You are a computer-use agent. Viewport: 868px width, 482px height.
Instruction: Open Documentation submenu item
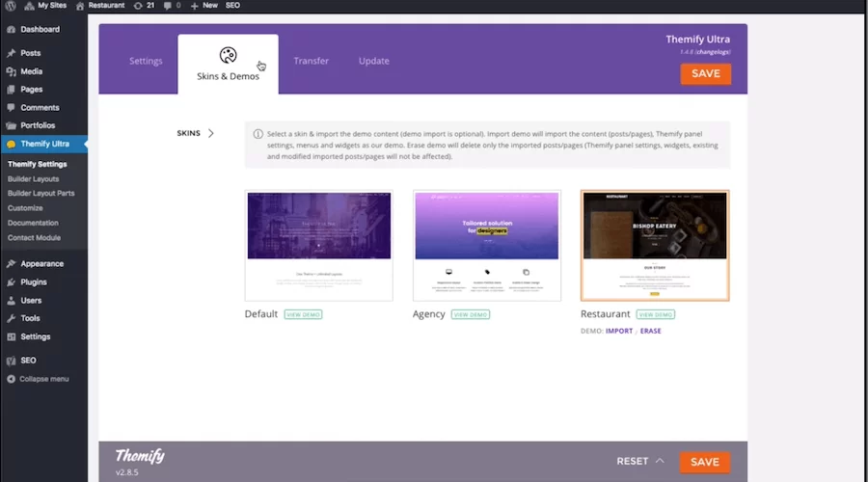coord(33,223)
